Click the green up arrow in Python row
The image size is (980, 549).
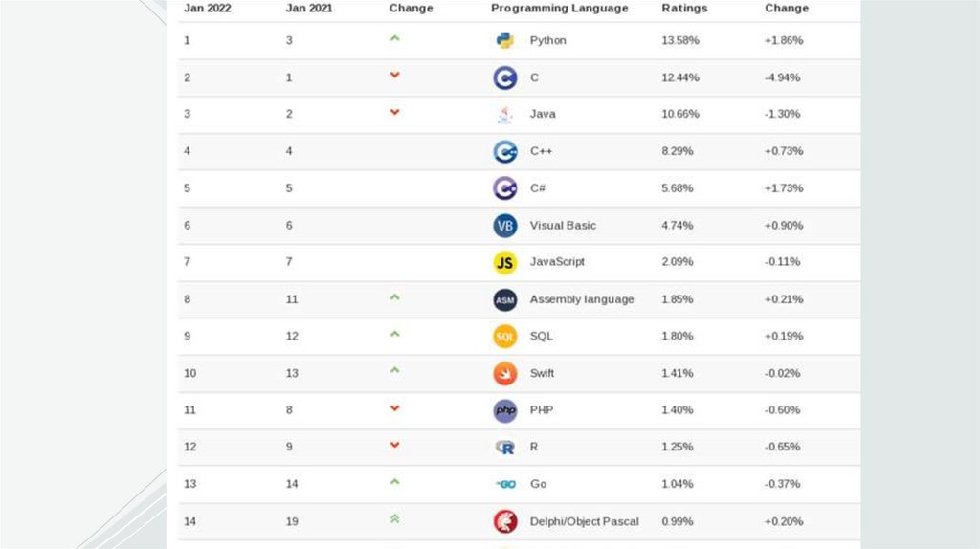click(x=394, y=38)
